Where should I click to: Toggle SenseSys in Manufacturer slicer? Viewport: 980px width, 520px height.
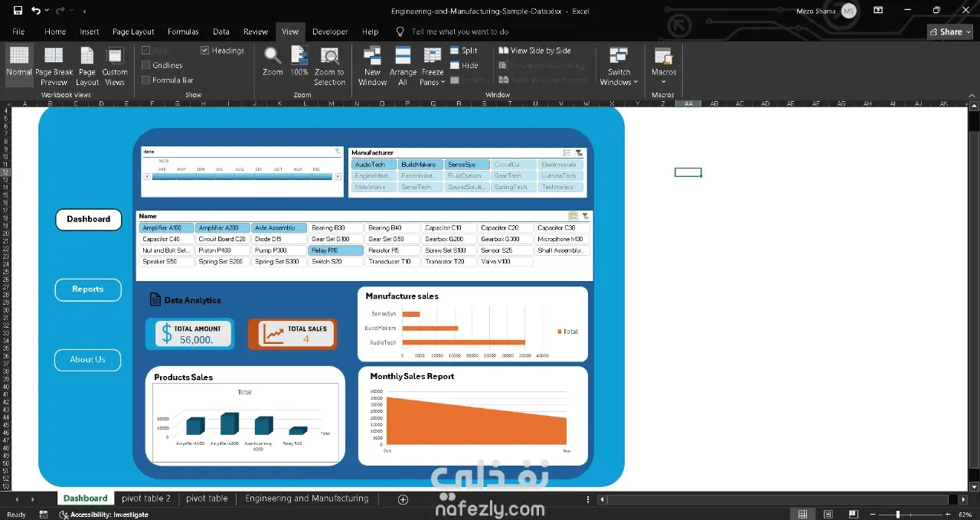click(x=467, y=165)
